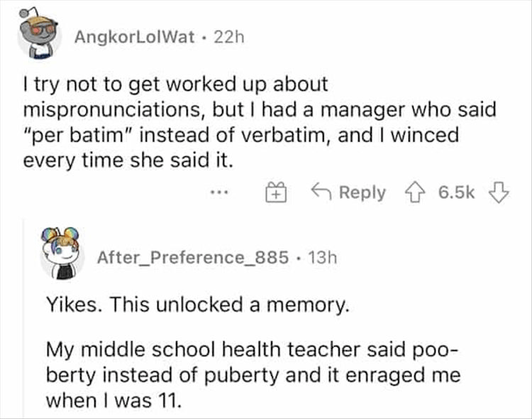Open the 13h timestamp permalink
This screenshot has width=532, height=419.
point(321,257)
